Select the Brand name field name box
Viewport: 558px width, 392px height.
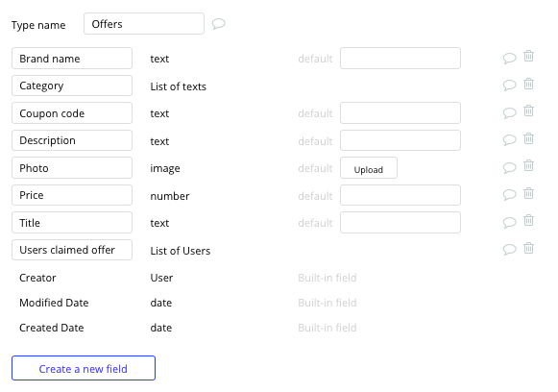point(72,59)
